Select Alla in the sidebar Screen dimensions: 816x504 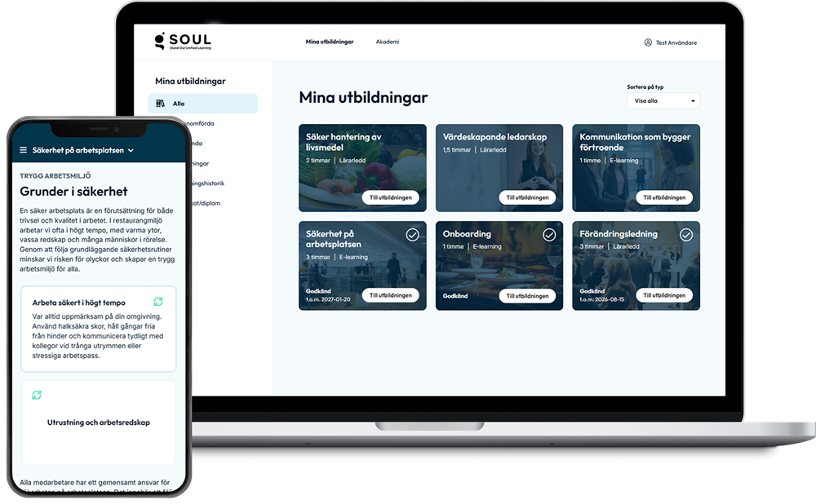point(179,104)
